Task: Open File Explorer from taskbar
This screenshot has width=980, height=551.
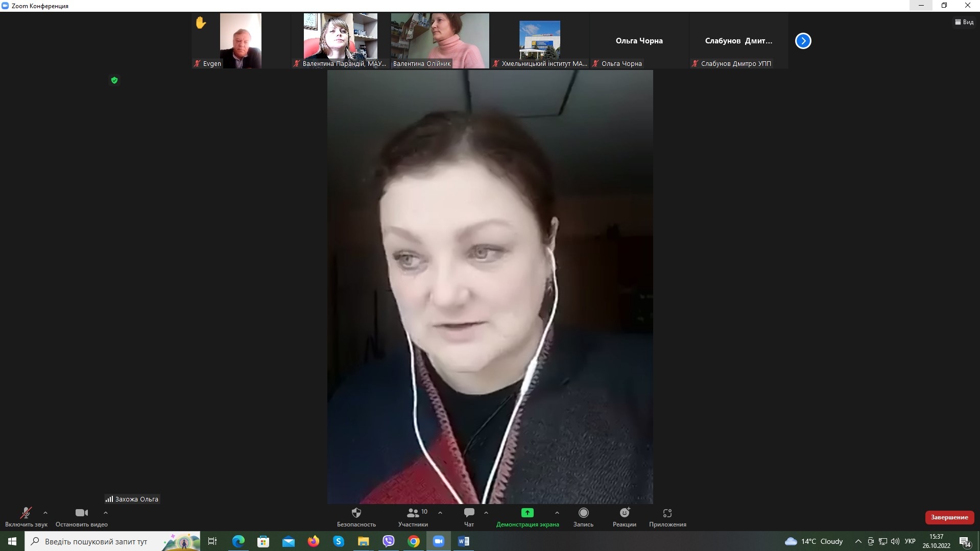Action: click(364, 541)
